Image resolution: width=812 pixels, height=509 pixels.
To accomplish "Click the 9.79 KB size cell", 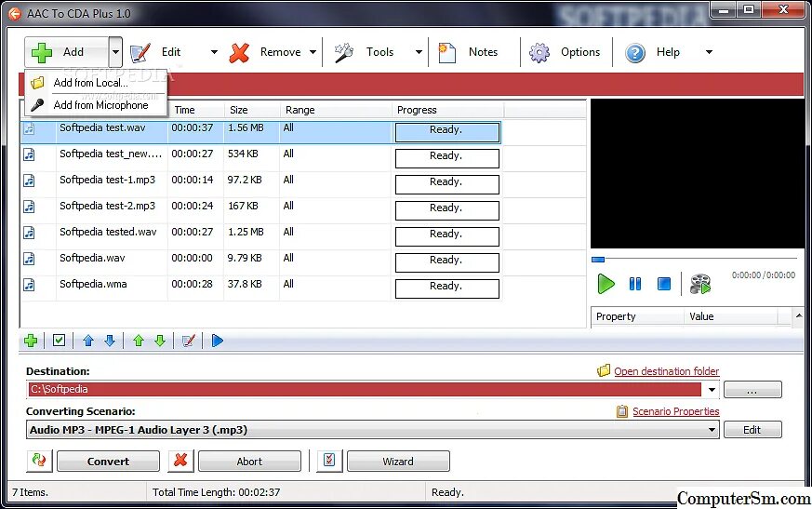I will (245, 258).
